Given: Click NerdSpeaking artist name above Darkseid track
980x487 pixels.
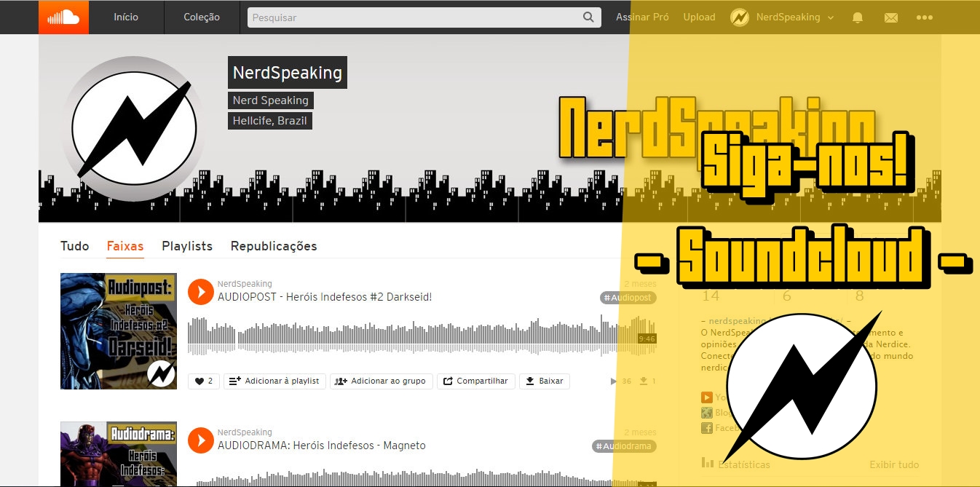Looking at the screenshot, I should (245, 284).
